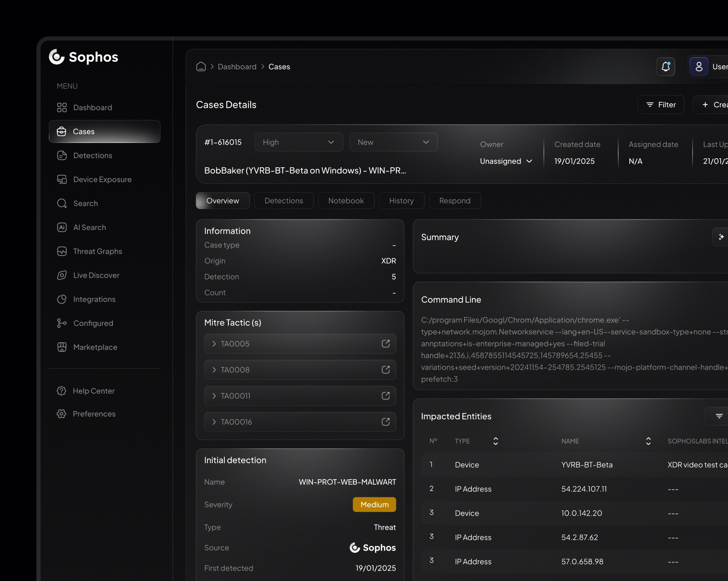Click the Threat Graphs sidebar icon

[62, 251]
